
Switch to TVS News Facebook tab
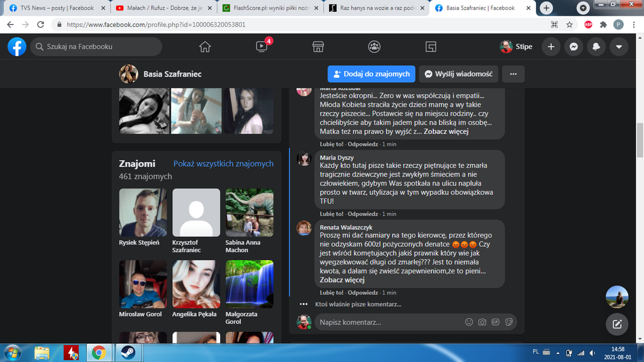(53, 8)
